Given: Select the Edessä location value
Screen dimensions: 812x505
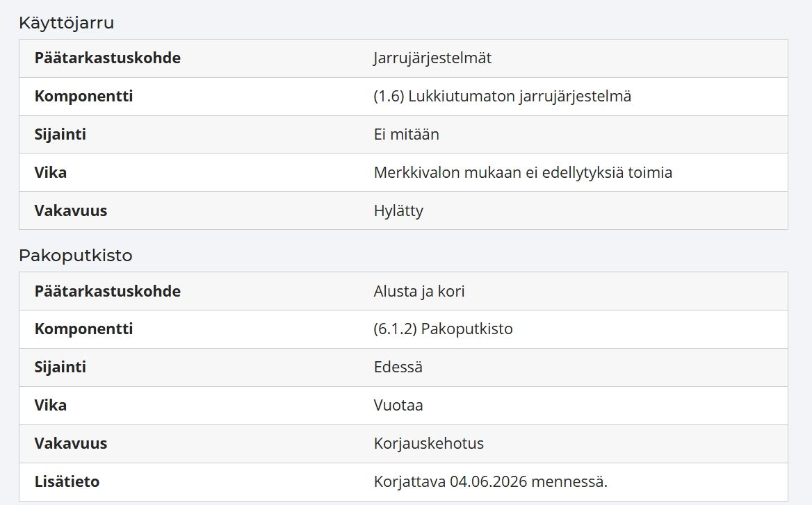Looking at the screenshot, I should pos(398,367).
